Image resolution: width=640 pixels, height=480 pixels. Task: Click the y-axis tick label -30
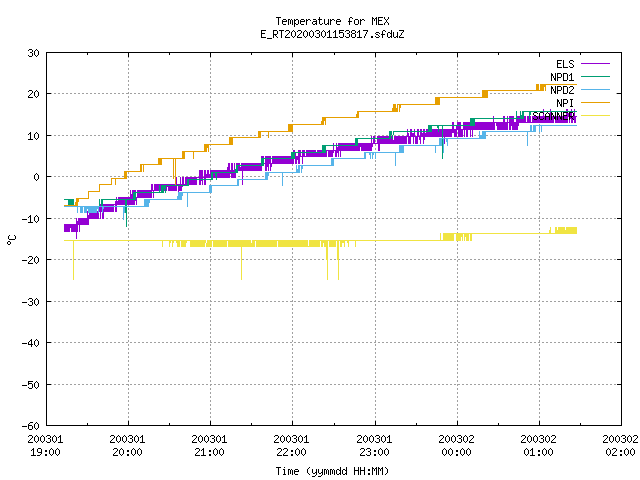[31, 302]
